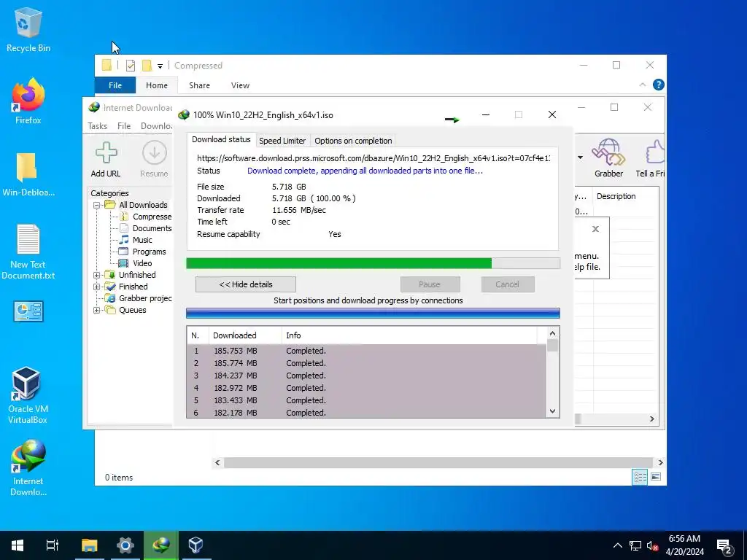Open notification center icon in tray
Viewport: 747px width, 560px height.
point(724,546)
